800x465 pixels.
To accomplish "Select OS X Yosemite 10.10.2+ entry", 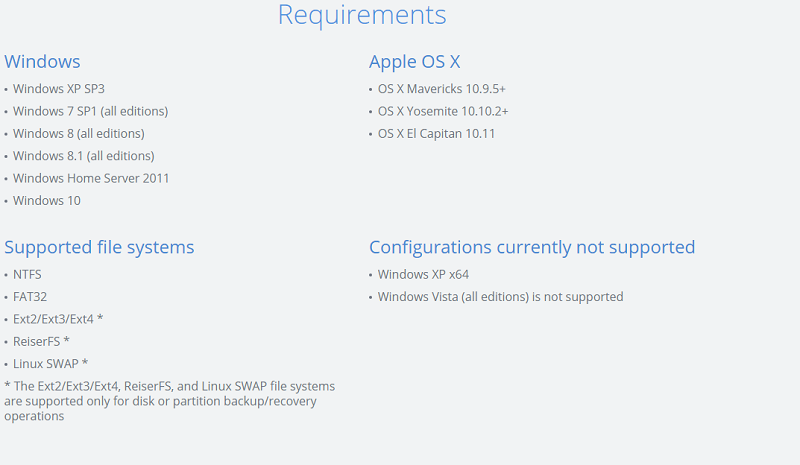I will [x=443, y=111].
